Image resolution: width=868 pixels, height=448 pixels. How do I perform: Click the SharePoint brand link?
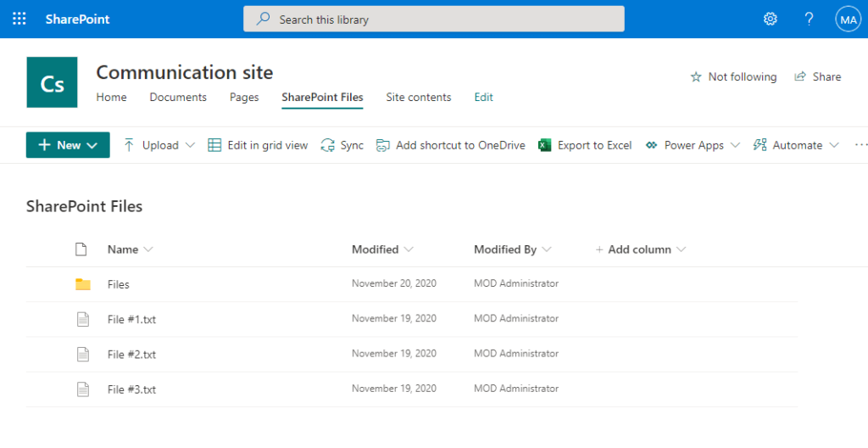click(x=77, y=19)
